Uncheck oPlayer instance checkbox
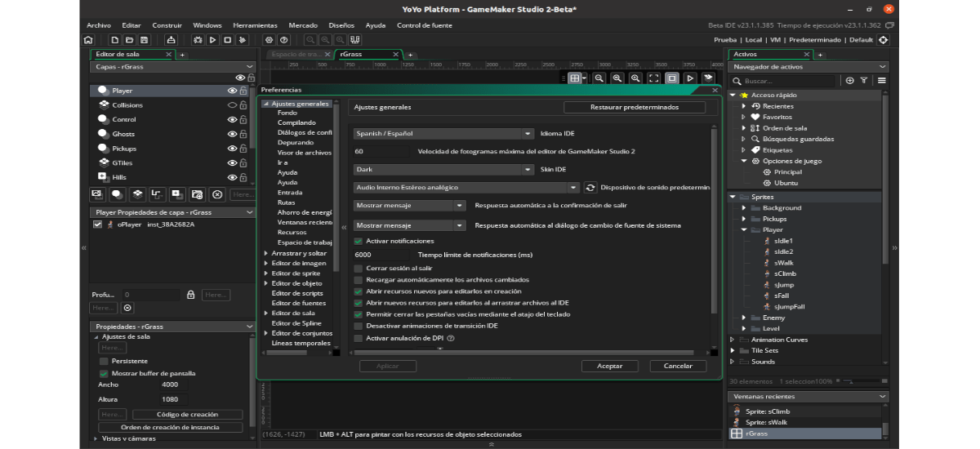This screenshot has width=980, height=449. pos(98,224)
